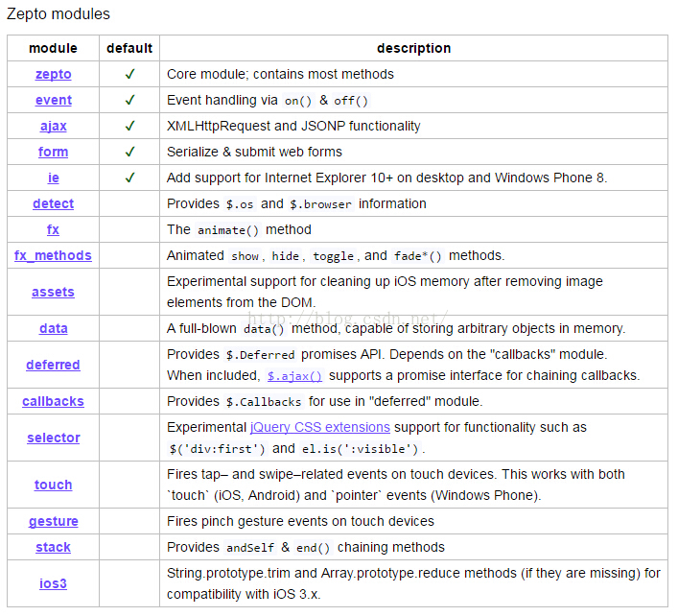The height and width of the screenshot is (616, 678).
Task: Open the fx_methods module link
Action: coord(53,255)
